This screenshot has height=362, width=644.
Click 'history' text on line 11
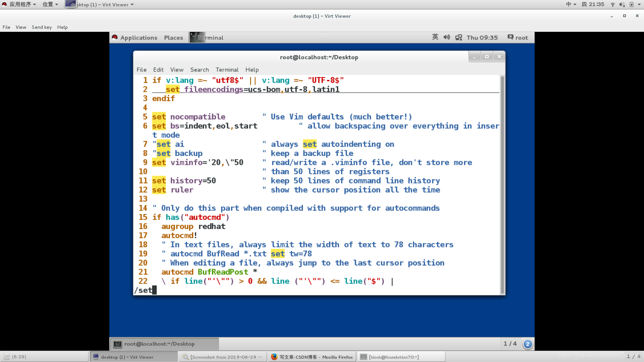[x=186, y=181]
